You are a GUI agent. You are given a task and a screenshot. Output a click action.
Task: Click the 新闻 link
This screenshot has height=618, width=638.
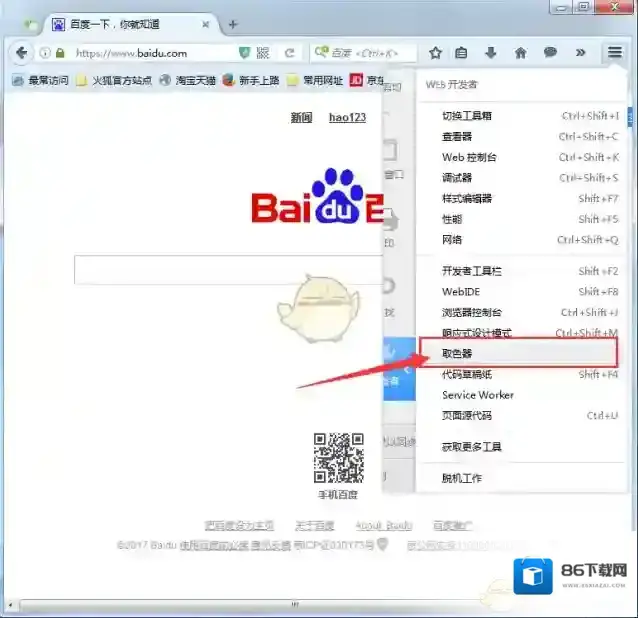pyautogui.click(x=302, y=118)
